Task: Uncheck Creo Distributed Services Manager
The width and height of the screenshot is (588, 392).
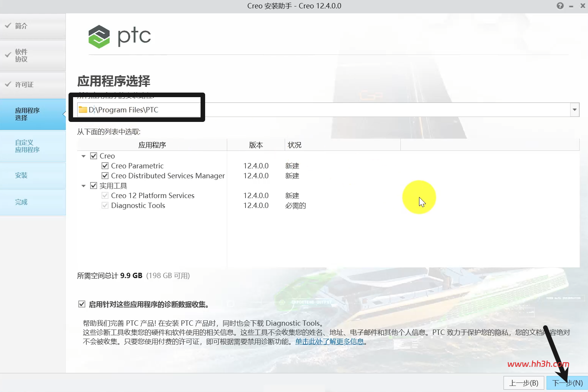Action: pyautogui.click(x=105, y=176)
